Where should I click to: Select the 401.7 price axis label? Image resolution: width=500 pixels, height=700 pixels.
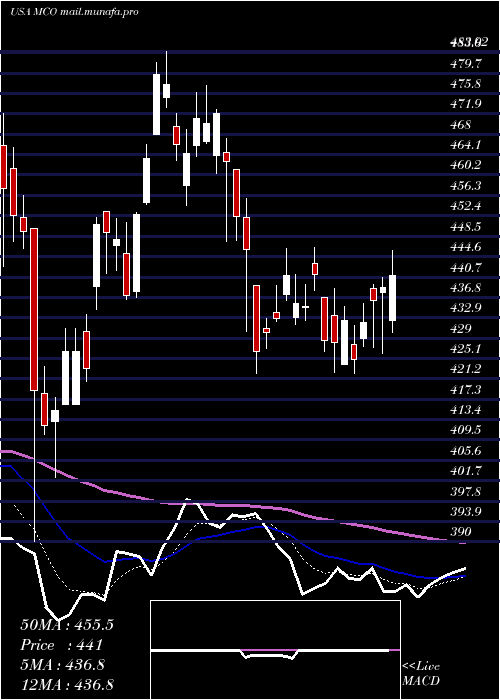coord(465,471)
